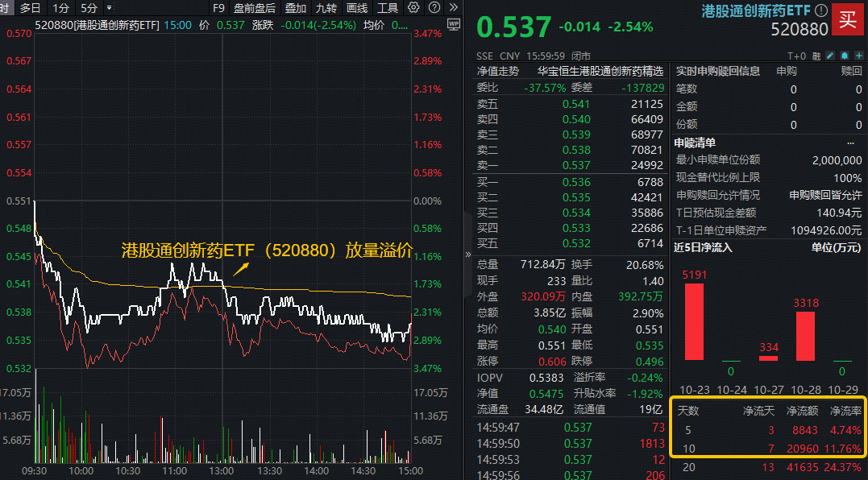Viewport: 868px width, 480px height.
Task: Expand more toolbar options double-chevron
Action: tap(454, 8)
